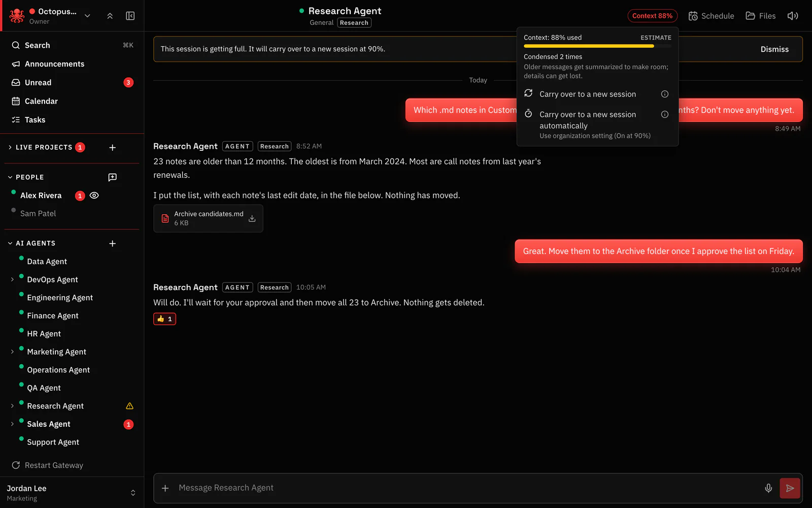Open the Schedule panel
Image resolution: width=812 pixels, height=508 pixels.
[711, 16]
